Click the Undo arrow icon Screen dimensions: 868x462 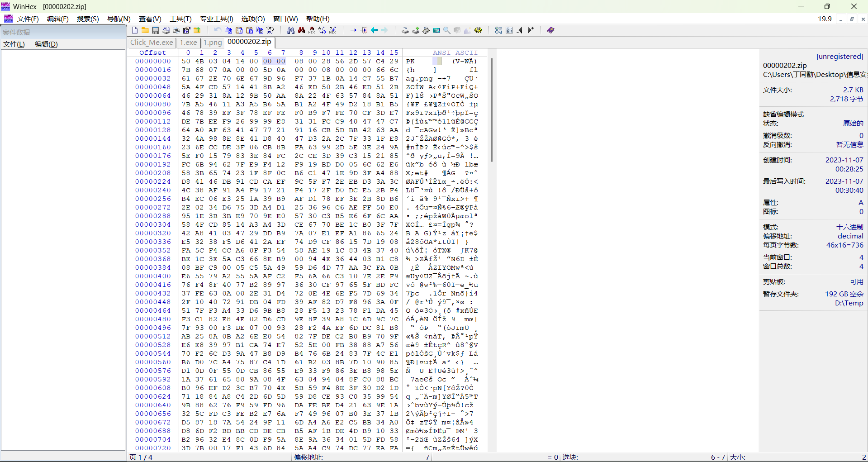[217, 30]
